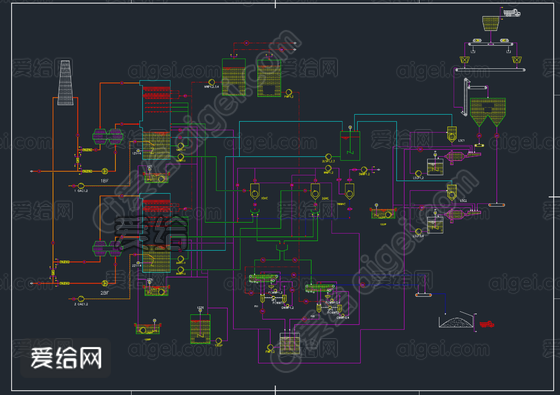This screenshot has width=560, height=395.
Task: Click the lower gas-gas heater symbol
Action: pyautogui.click(x=107, y=248)
